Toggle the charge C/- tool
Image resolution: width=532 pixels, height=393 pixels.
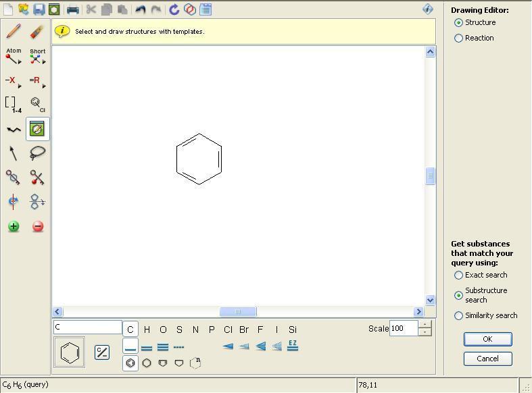coord(102,352)
